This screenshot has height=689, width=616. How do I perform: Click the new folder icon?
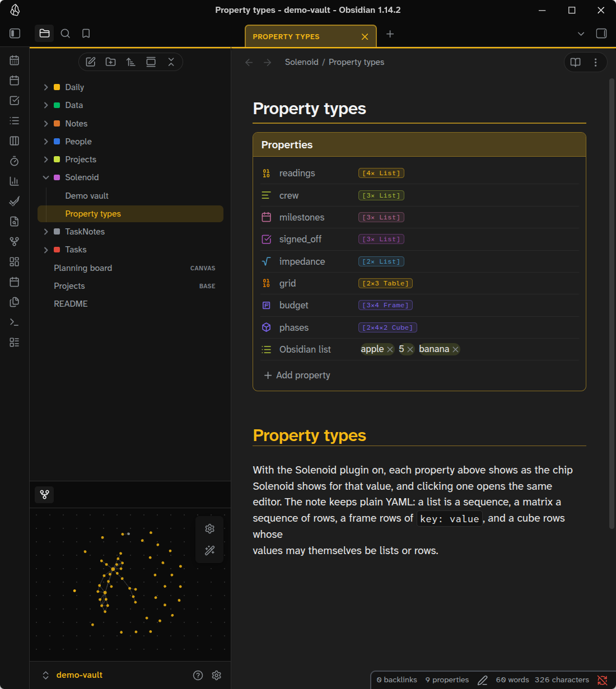[111, 62]
